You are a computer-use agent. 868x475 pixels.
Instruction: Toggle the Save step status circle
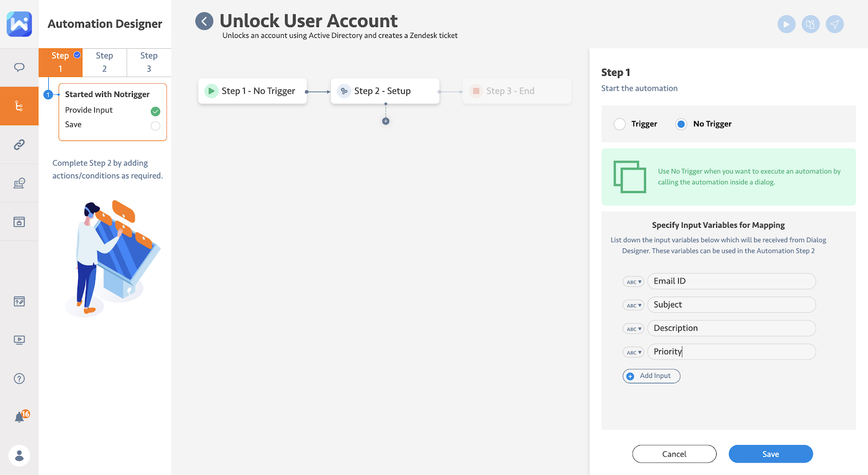coord(155,126)
